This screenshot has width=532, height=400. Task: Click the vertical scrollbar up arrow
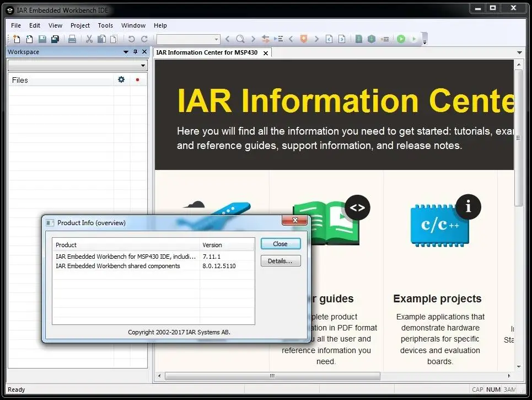(x=518, y=64)
